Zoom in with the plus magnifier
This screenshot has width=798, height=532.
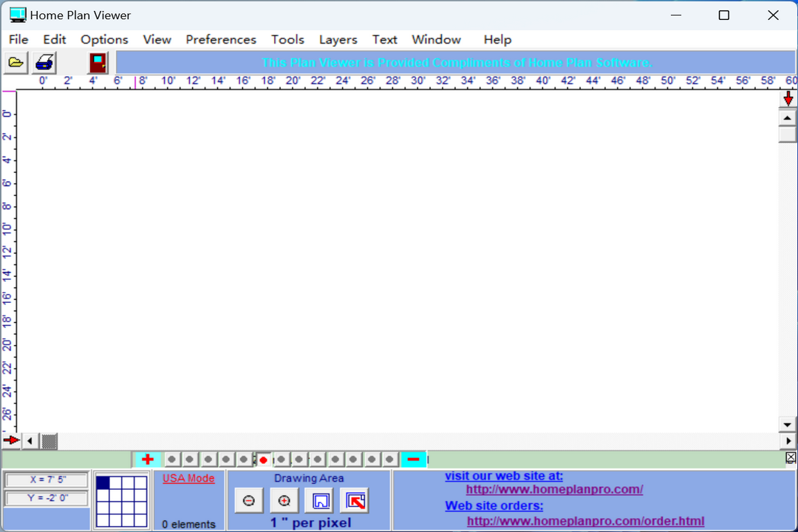284,501
